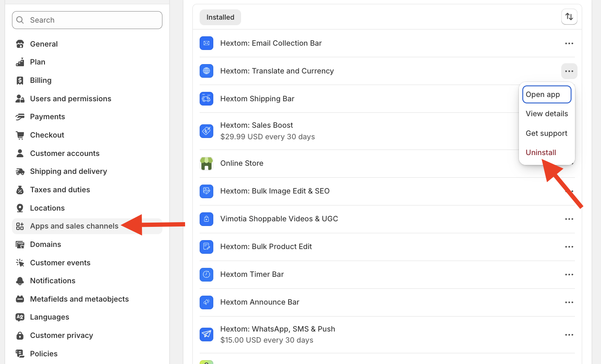The height and width of the screenshot is (364, 601).
Task: Click the Hextom WhatsApp, SMS & Push icon
Action: tap(206, 334)
